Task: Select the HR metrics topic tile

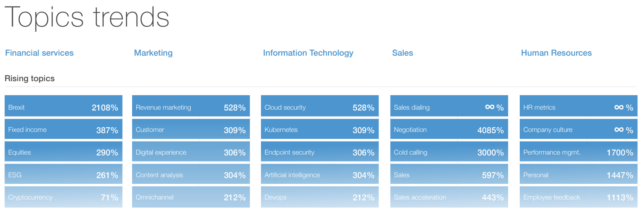Action: [578, 108]
